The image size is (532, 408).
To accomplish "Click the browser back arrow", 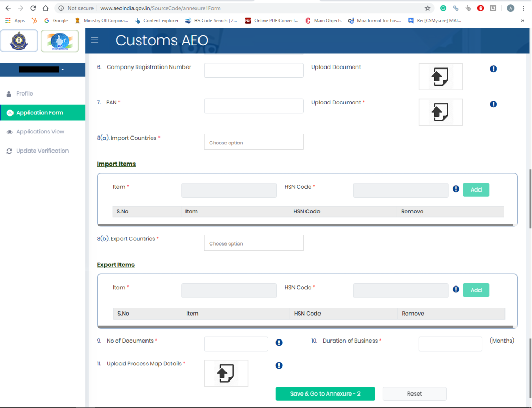I will point(8,8).
